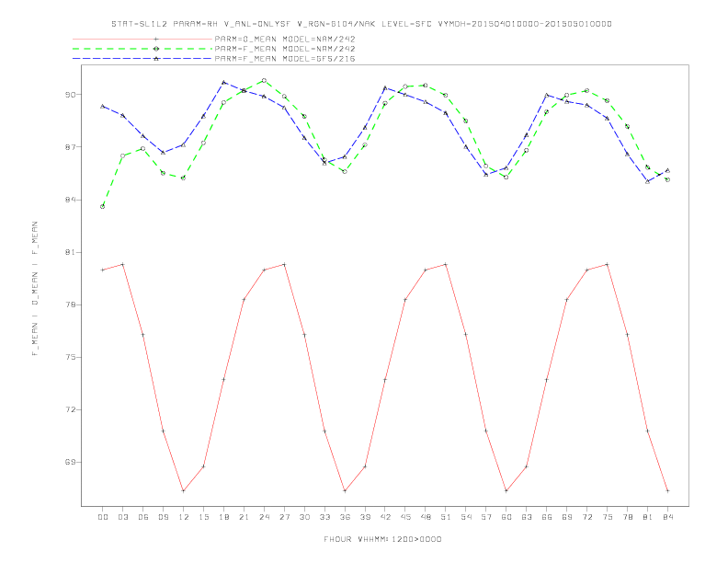Click x-axis forecast hour label 09
The image size is (728, 563).
[163, 517]
